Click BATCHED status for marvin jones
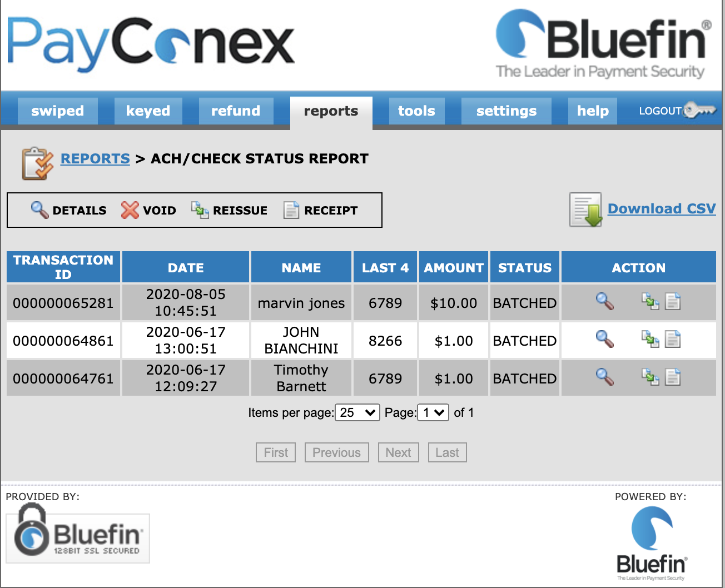 point(525,303)
